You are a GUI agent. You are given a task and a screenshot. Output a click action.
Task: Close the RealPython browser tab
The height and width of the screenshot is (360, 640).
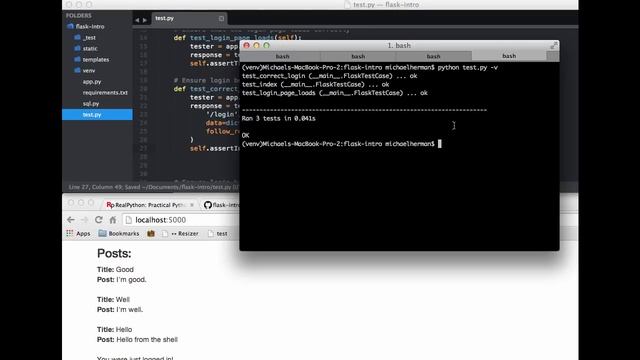(192, 205)
